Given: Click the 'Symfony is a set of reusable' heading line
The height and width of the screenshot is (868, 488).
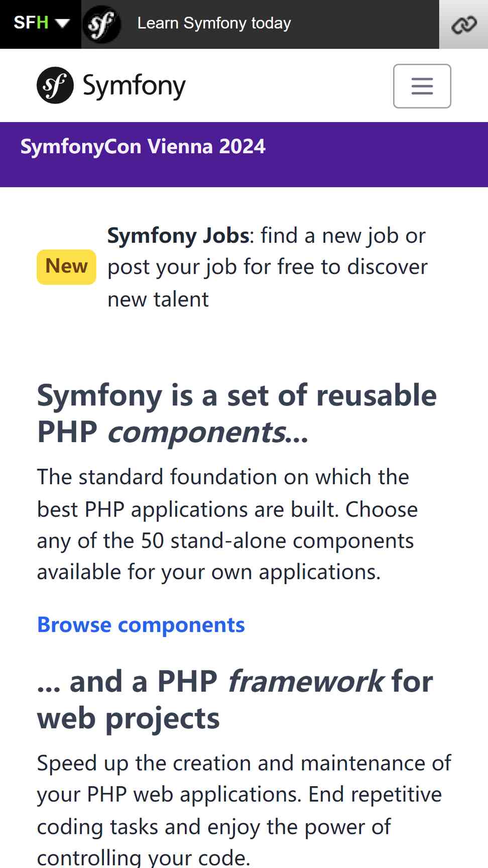Looking at the screenshot, I should pyautogui.click(x=237, y=395).
